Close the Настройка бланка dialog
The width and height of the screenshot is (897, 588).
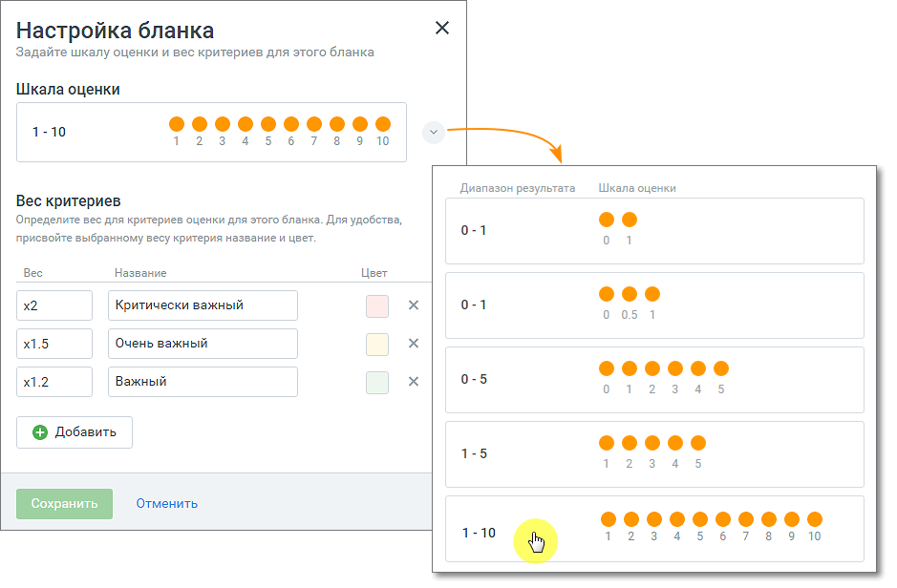coord(442,29)
